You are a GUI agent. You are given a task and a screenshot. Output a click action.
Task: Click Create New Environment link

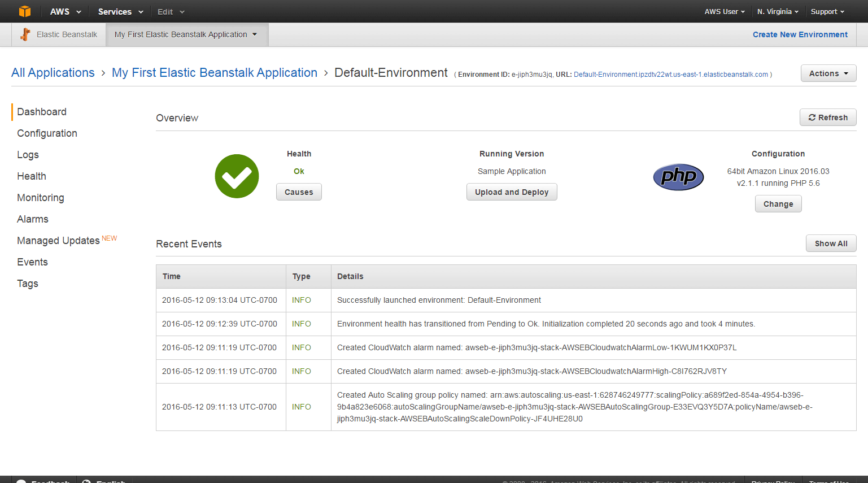point(800,34)
